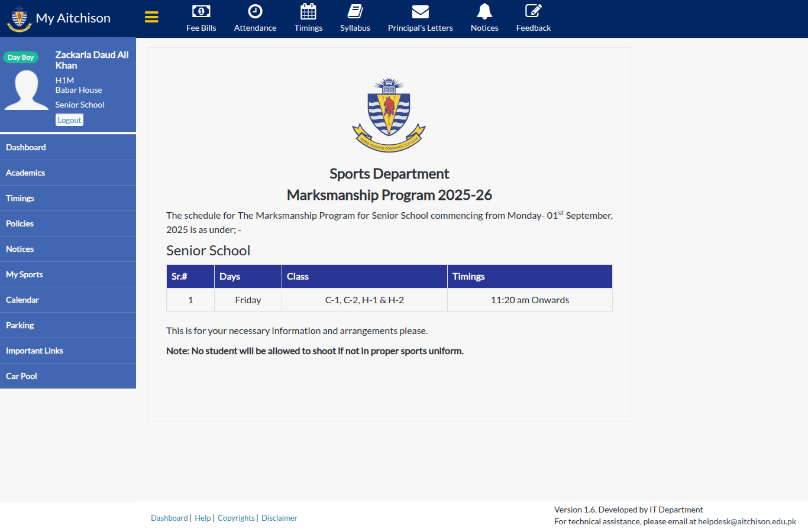Open Notices in the sidebar
Viewport: 808px width, 532px height.
68,249
